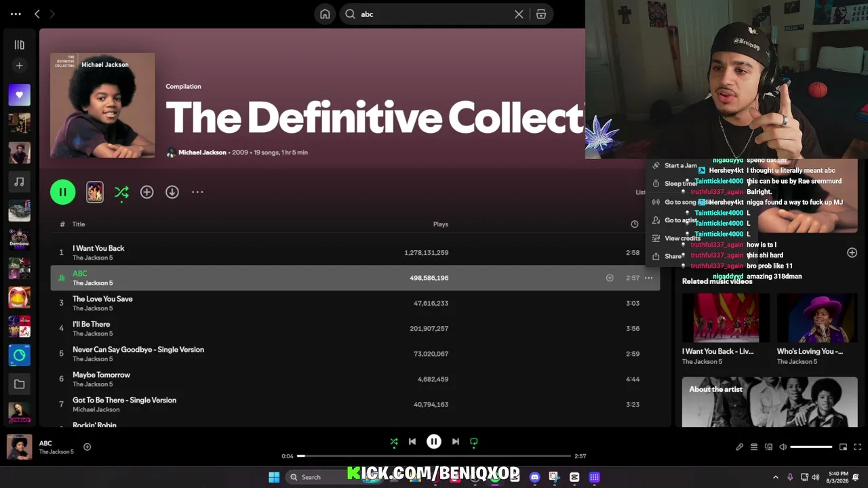Open The Jackson 5 link under 'Maybe Tomorrow'
The height and width of the screenshot is (488, 868).
tap(93, 384)
